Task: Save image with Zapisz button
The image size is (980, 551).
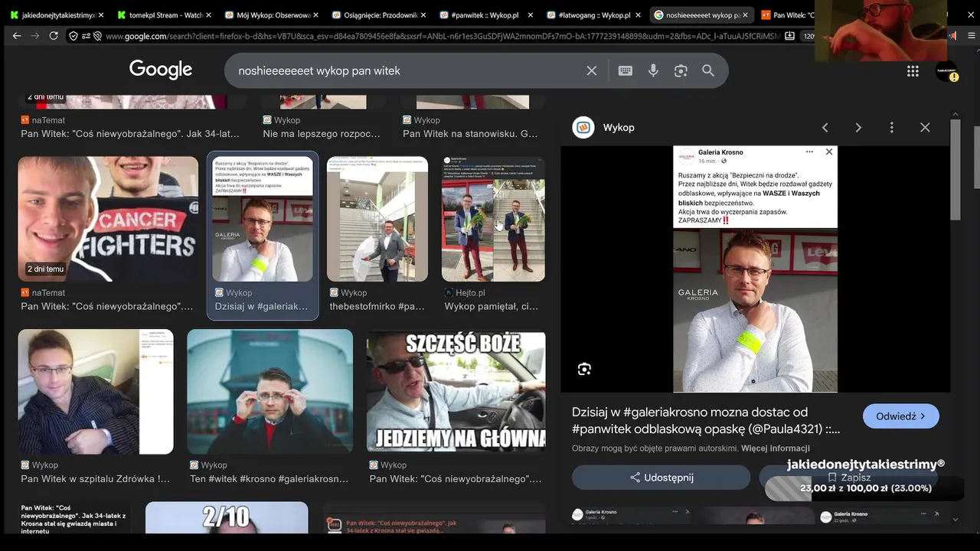Action: point(848,478)
